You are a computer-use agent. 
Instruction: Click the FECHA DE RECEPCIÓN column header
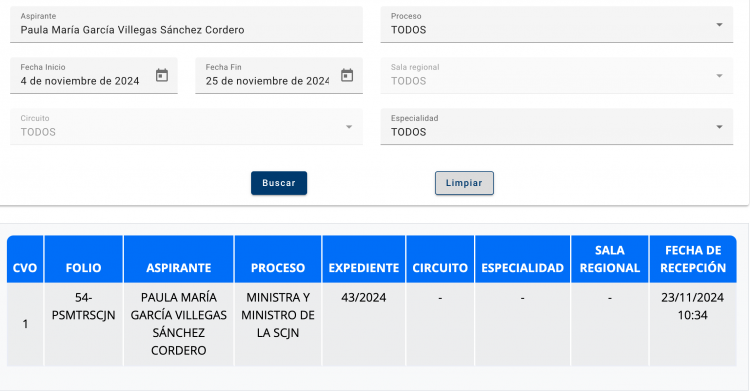693,259
